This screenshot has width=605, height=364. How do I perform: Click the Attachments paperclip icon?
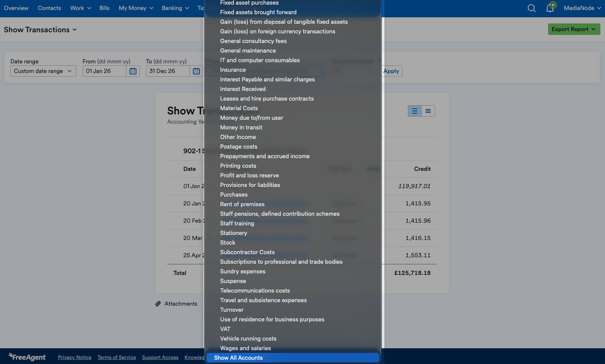158,304
